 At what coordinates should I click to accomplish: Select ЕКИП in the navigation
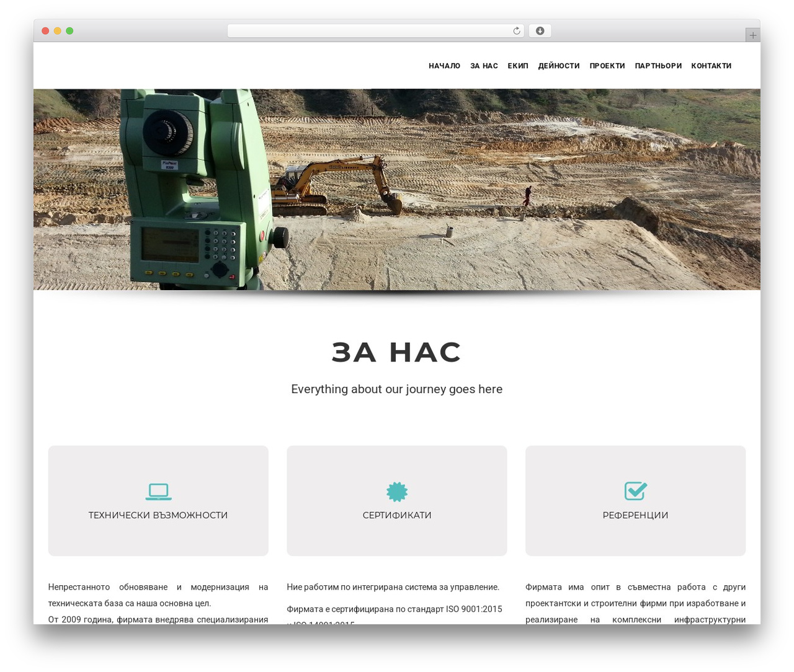coord(518,66)
